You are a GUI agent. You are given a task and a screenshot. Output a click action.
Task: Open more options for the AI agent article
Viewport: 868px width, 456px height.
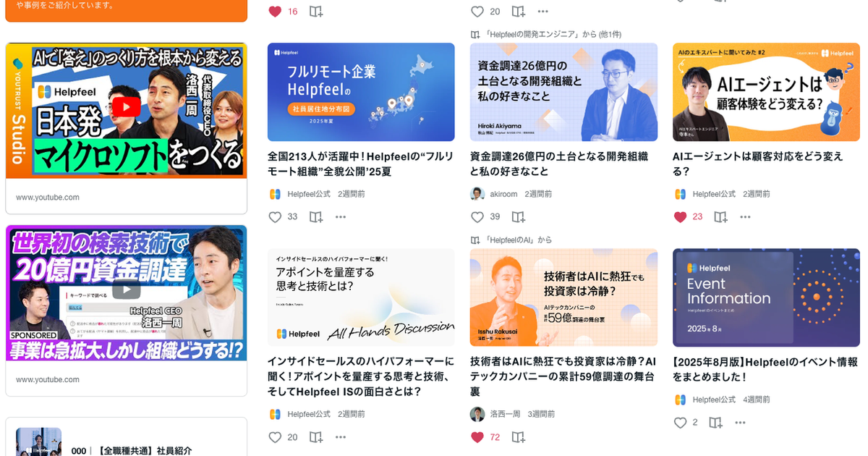click(746, 217)
